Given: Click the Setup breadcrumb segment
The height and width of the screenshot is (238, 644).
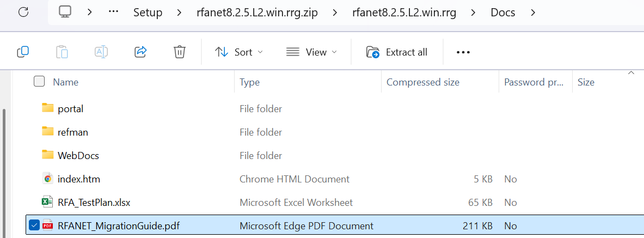Looking at the screenshot, I should coord(148,13).
